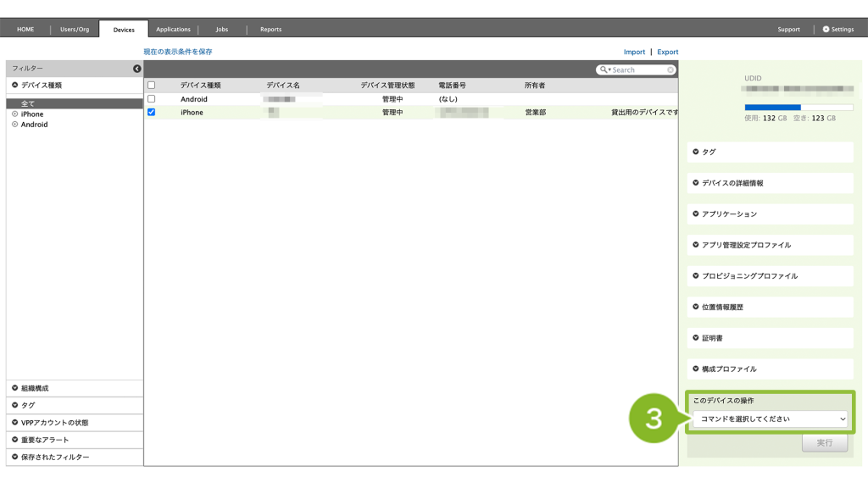Switch to Applications tab

pos(173,30)
